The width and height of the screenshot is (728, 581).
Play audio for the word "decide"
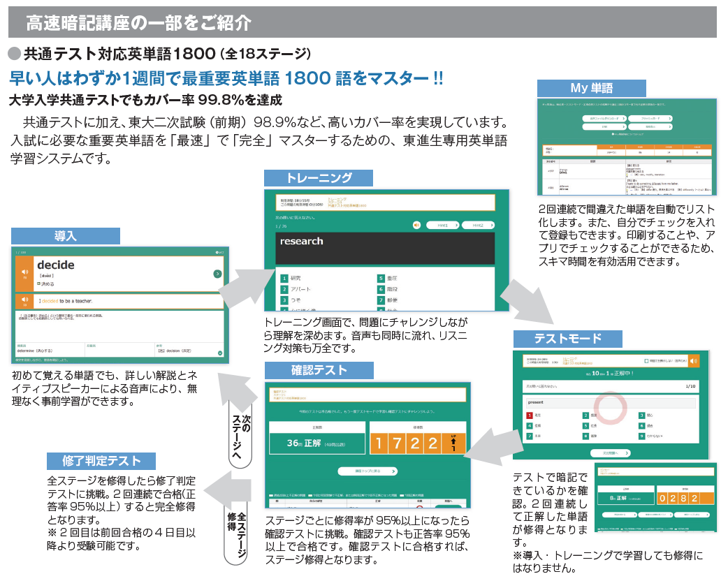coord(24,273)
